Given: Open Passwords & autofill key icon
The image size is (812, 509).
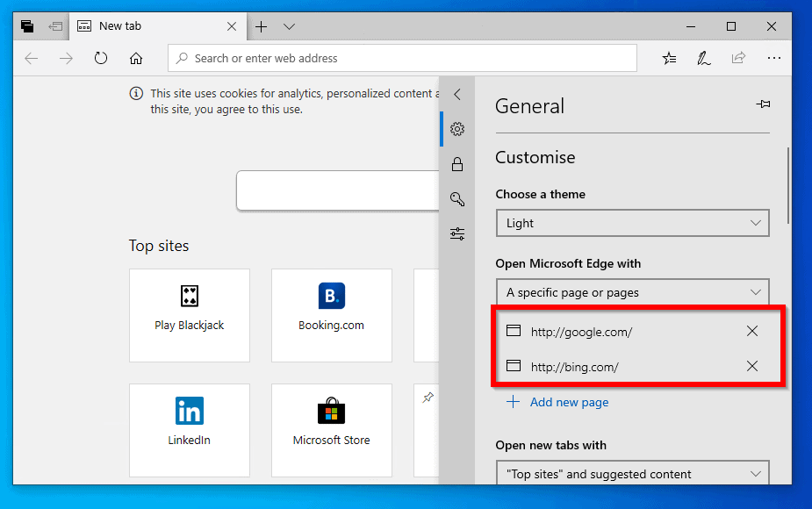Looking at the screenshot, I should click(x=456, y=199).
